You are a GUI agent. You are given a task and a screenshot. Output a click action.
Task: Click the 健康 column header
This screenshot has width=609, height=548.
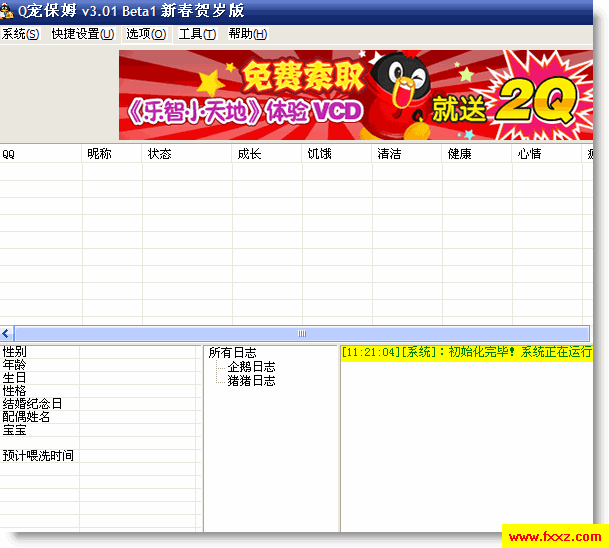[477, 154]
